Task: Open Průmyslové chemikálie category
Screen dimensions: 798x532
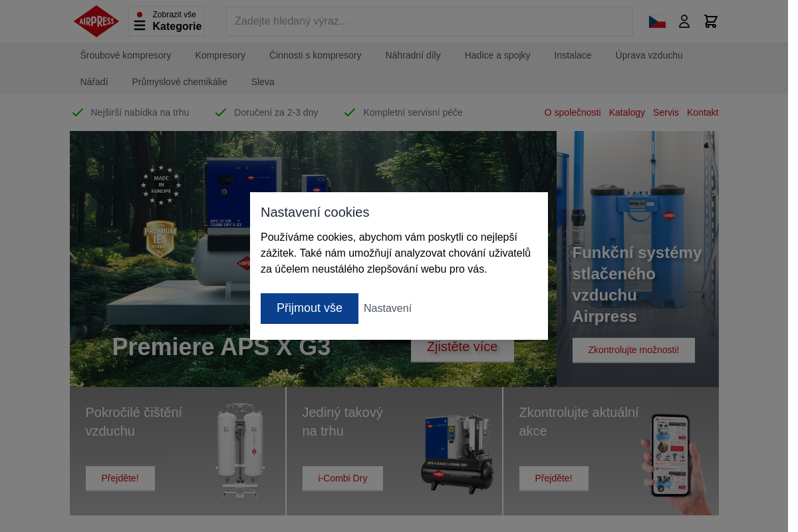Action: point(180,82)
